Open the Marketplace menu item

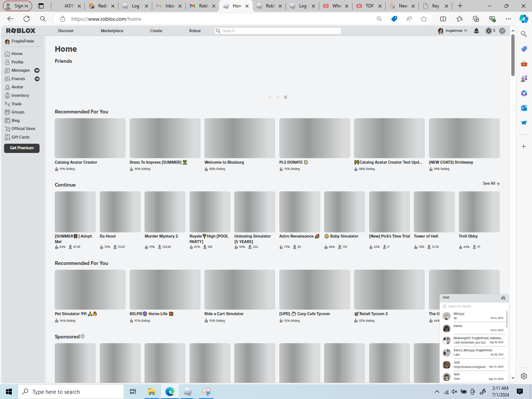(x=112, y=31)
